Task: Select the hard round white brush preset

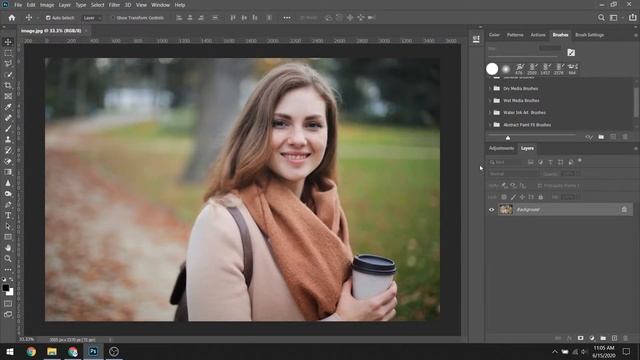Action: [492, 69]
